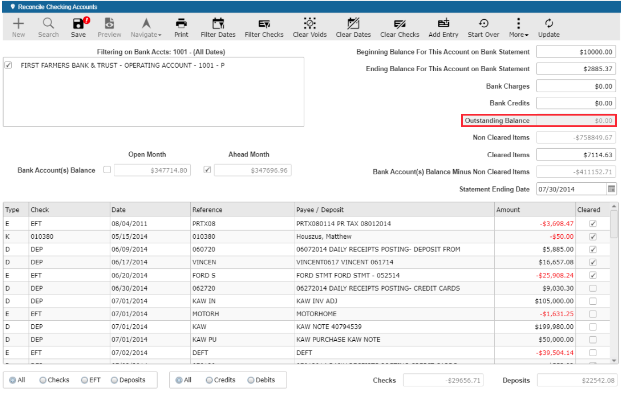Click the map pin icon in title bar
The height and width of the screenshot is (393, 621).
[x=13, y=7]
